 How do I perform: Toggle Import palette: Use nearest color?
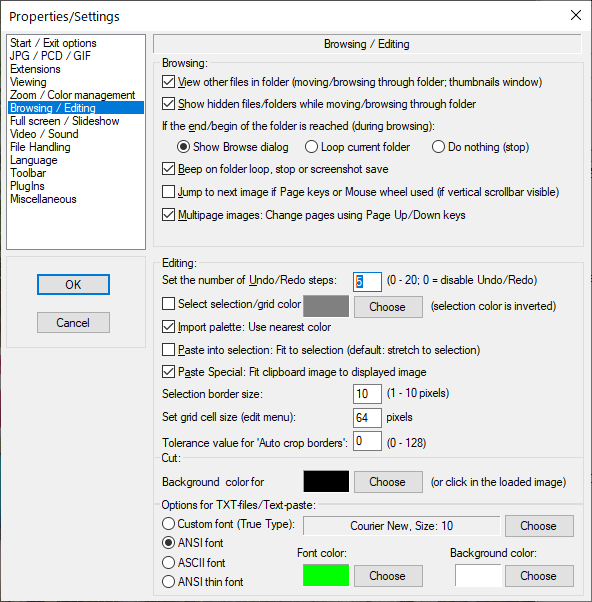[x=168, y=327]
